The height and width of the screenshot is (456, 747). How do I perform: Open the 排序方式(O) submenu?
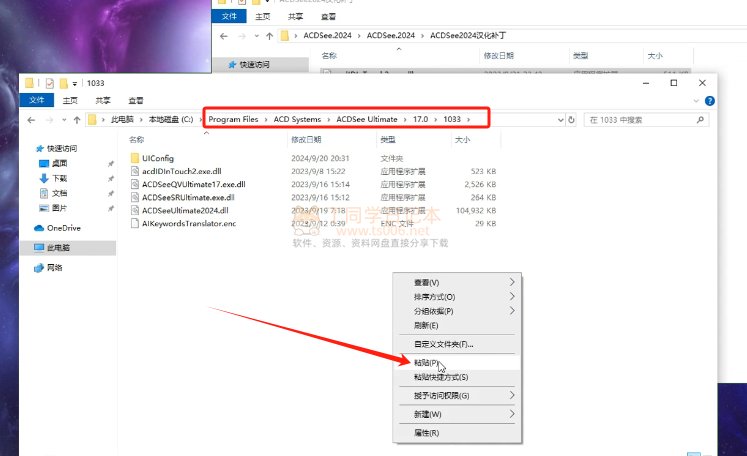click(x=457, y=297)
